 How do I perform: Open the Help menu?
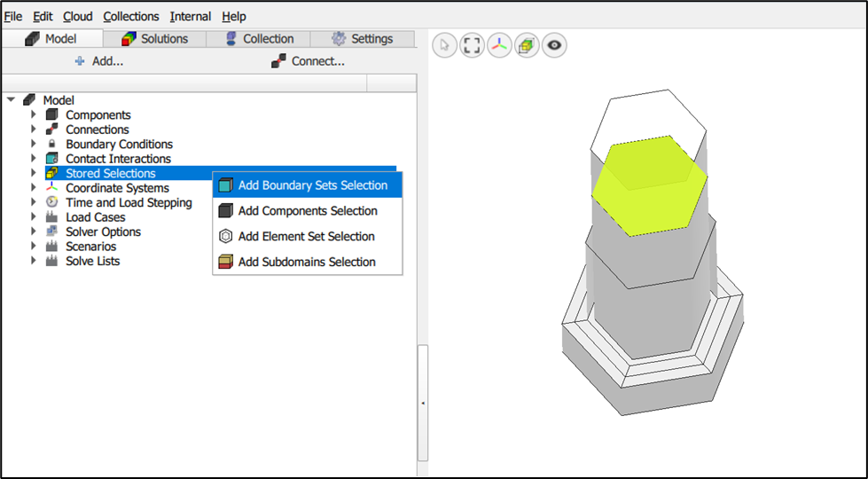233,17
